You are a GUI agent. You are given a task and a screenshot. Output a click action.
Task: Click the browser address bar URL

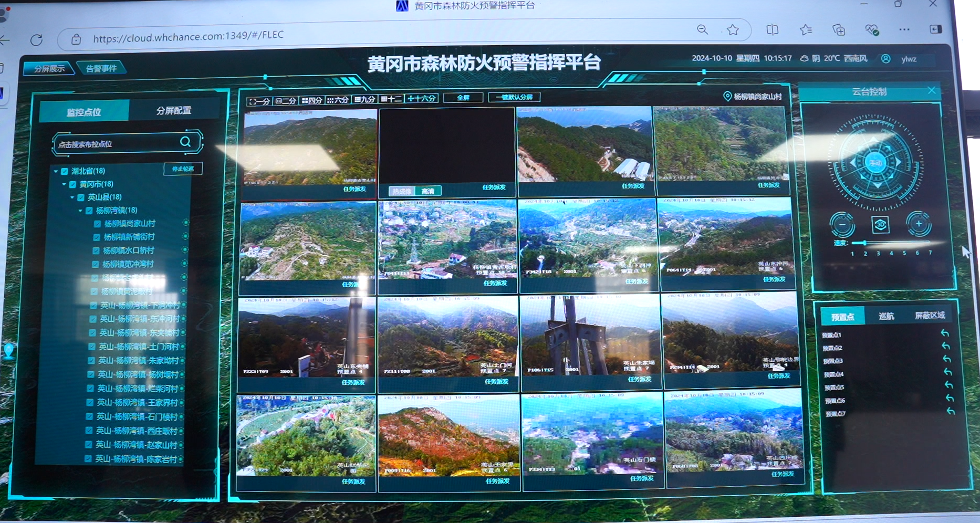pyautogui.click(x=188, y=36)
